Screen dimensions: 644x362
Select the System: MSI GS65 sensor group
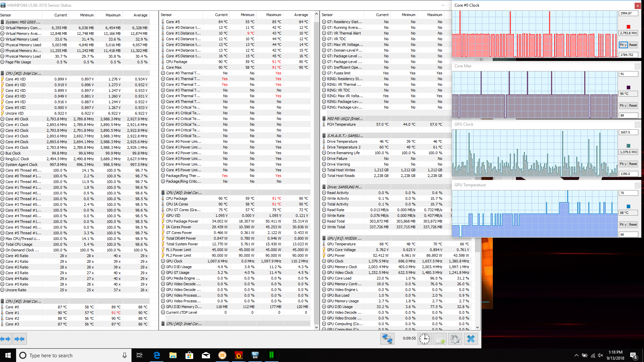coord(23,22)
